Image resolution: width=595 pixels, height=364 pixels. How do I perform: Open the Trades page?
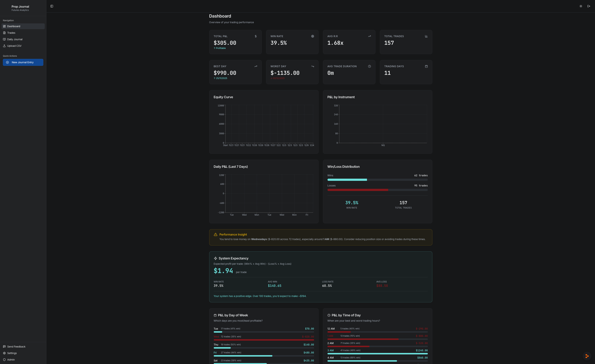coord(11,33)
